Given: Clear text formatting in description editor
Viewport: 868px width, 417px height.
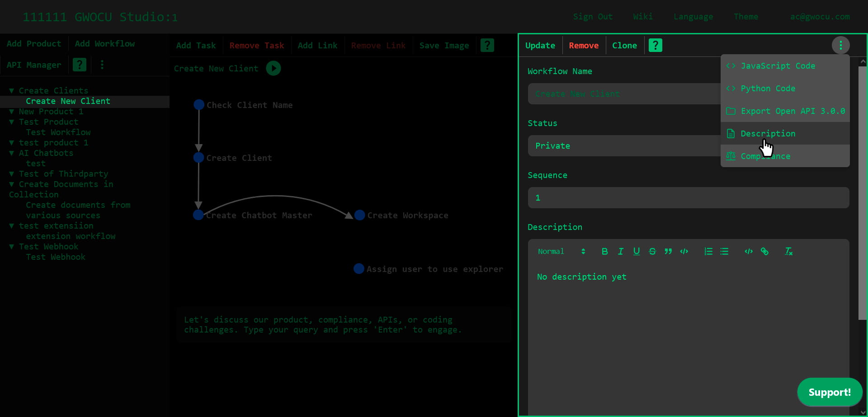Looking at the screenshot, I should (x=788, y=251).
